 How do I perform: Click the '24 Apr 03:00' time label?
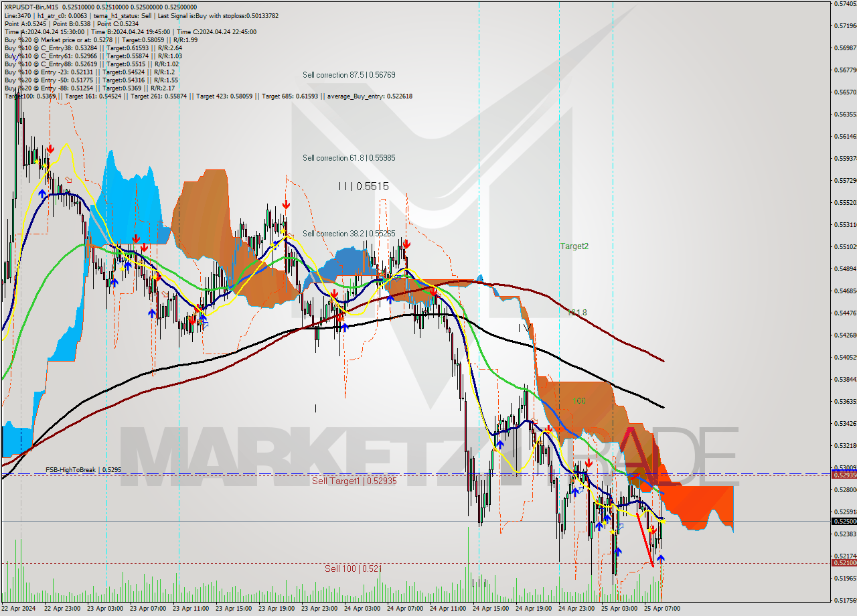(363, 609)
